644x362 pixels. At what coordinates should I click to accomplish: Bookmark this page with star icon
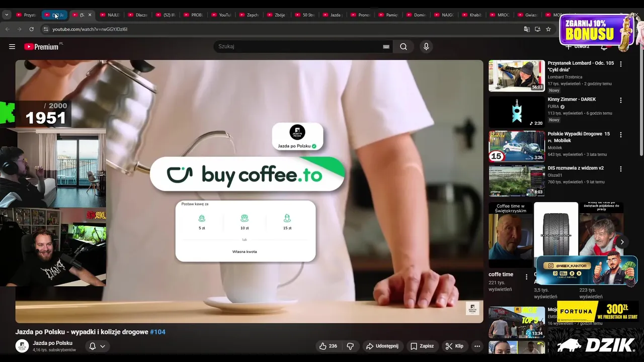point(548,29)
